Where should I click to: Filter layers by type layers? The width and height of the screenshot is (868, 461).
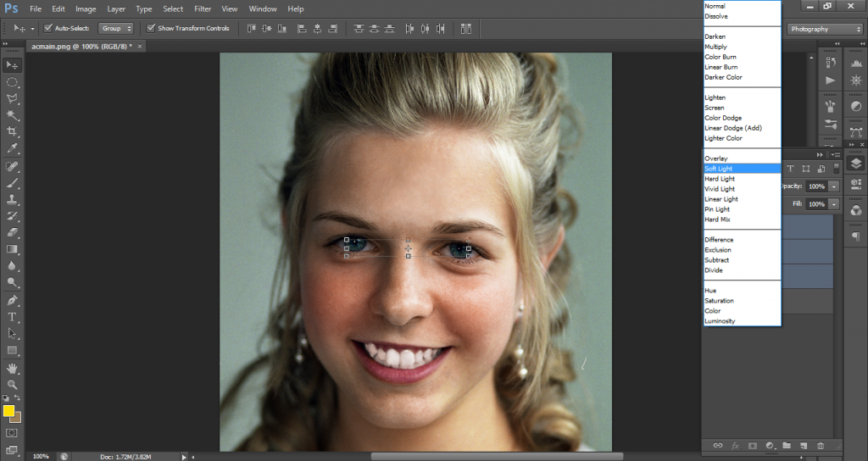click(x=790, y=169)
